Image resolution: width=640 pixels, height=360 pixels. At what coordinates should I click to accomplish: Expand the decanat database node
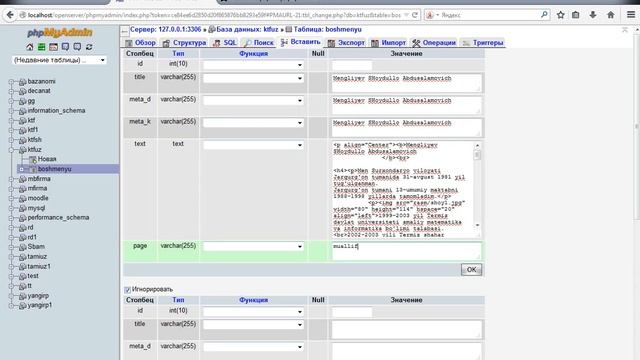point(11,91)
